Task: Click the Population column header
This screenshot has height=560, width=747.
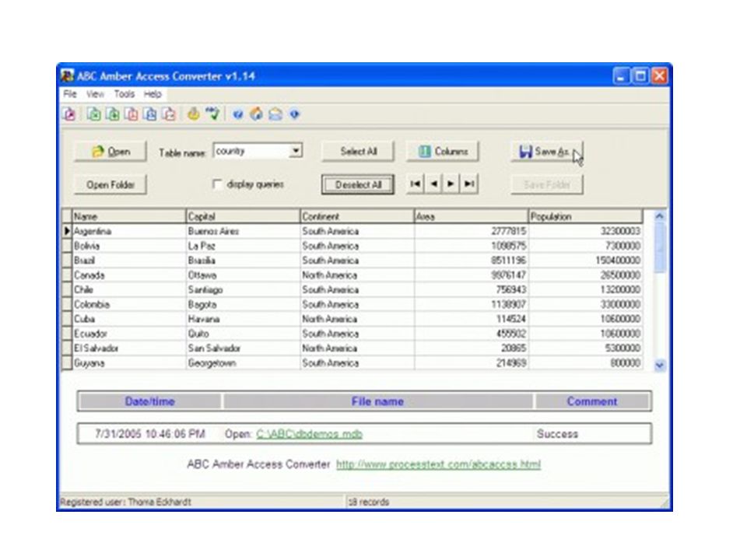Action: click(585, 216)
